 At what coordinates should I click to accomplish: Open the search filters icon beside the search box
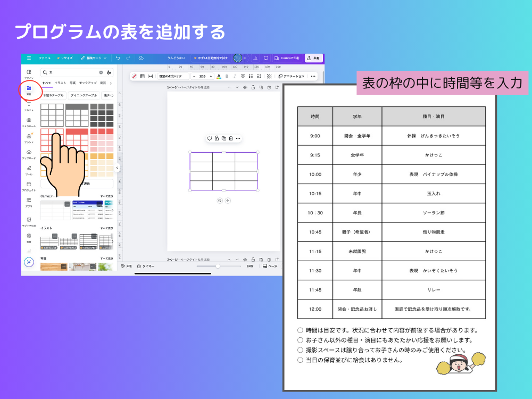[x=109, y=72]
